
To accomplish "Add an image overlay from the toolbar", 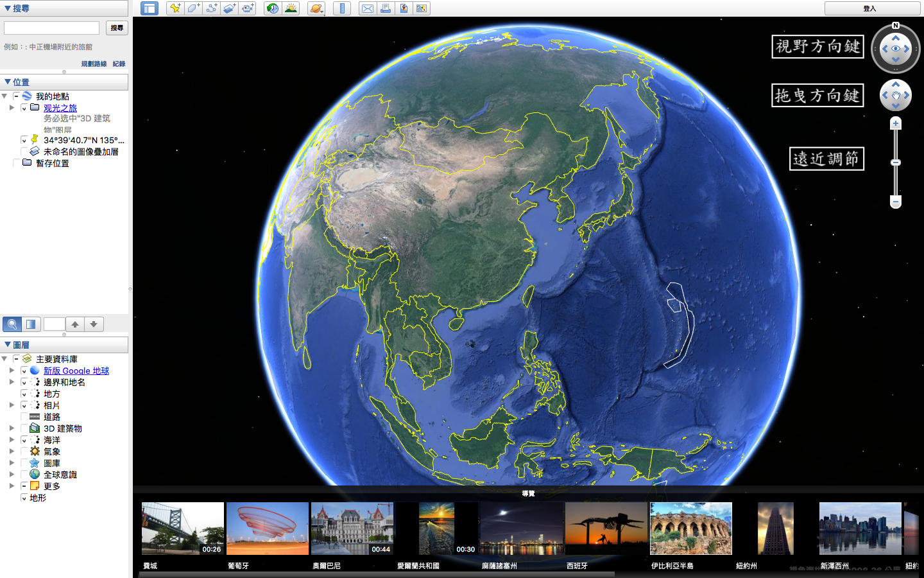I will click(229, 8).
